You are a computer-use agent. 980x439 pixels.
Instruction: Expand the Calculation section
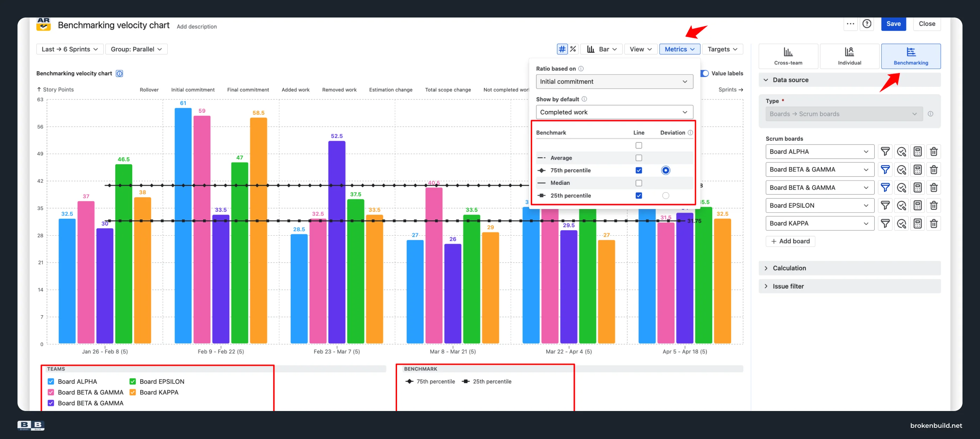(x=849, y=268)
